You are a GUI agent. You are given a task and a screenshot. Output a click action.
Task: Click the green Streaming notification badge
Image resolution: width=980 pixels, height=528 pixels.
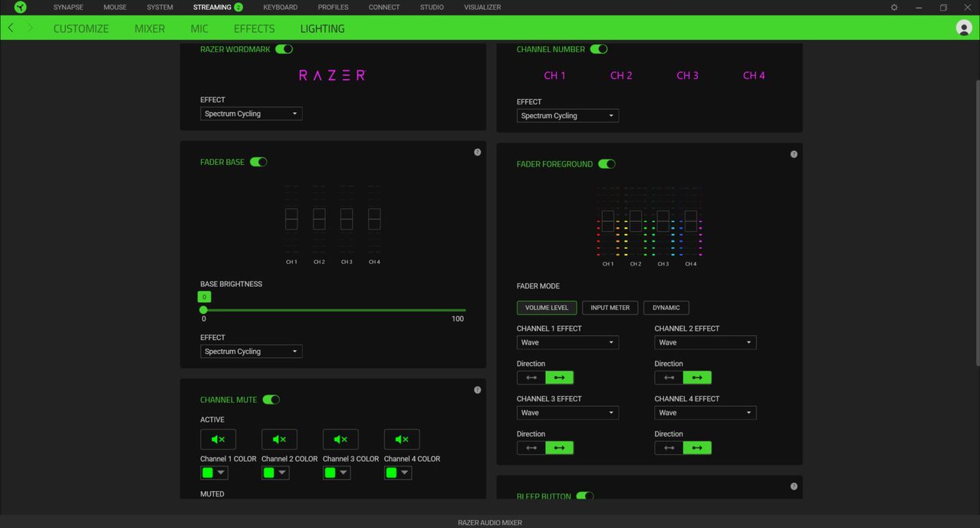(x=238, y=7)
